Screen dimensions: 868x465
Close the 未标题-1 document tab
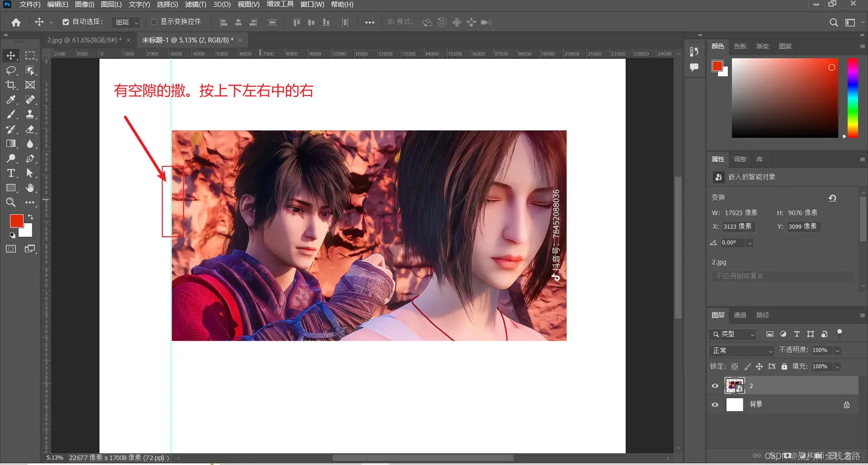(x=241, y=40)
